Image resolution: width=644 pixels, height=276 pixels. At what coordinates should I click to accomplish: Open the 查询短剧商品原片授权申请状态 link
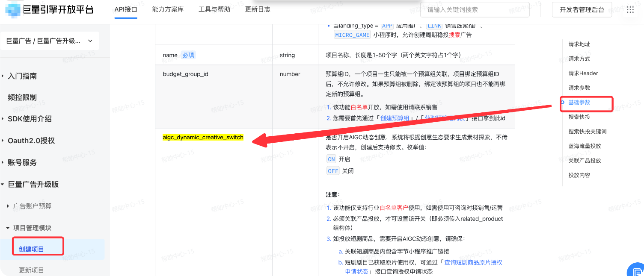[x=424, y=267]
